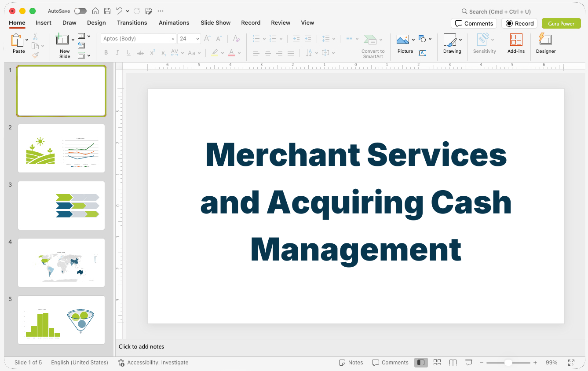Center align text
The height and width of the screenshot is (371, 588).
tap(268, 53)
